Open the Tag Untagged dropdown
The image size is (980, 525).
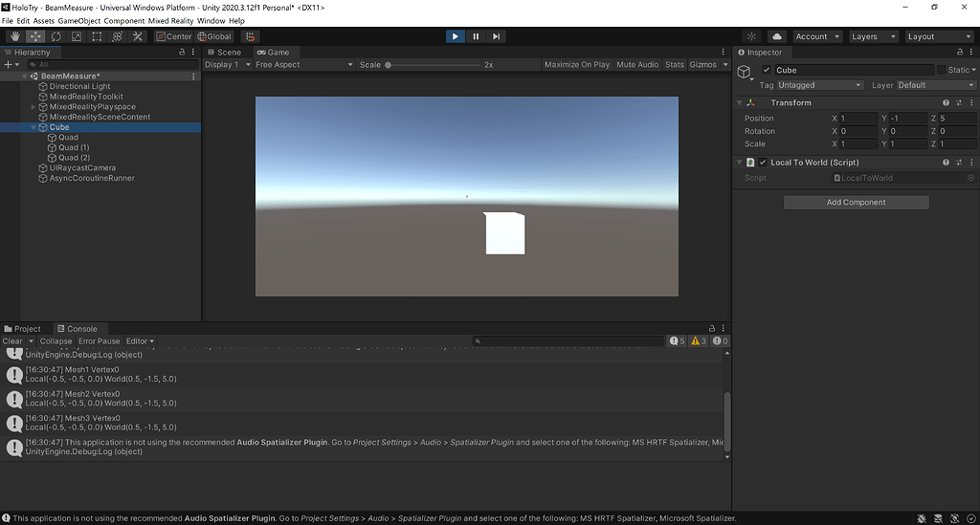click(820, 85)
